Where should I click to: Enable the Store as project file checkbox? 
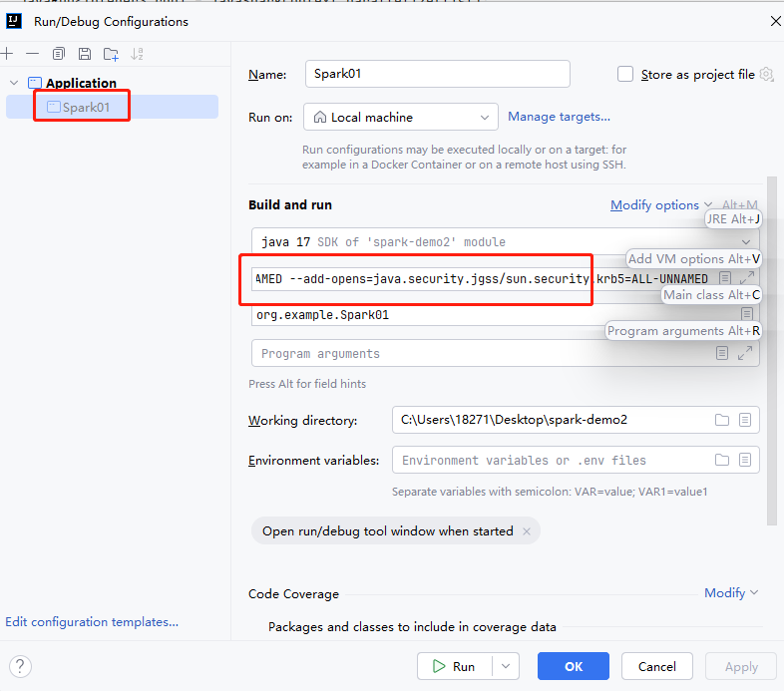click(x=625, y=74)
